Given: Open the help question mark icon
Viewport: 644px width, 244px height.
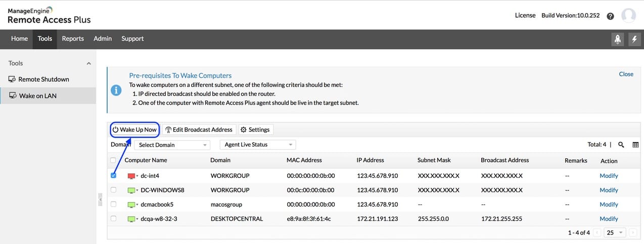Looking at the screenshot, I should [610, 16].
